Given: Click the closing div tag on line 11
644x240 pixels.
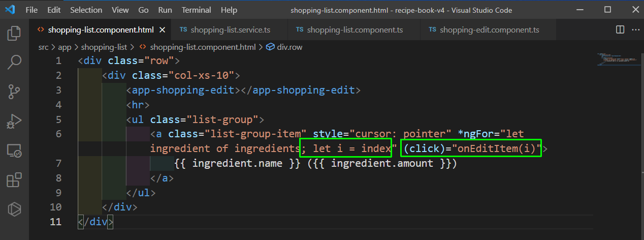Looking at the screenshot, I should pyautogui.click(x=96, y=222).
